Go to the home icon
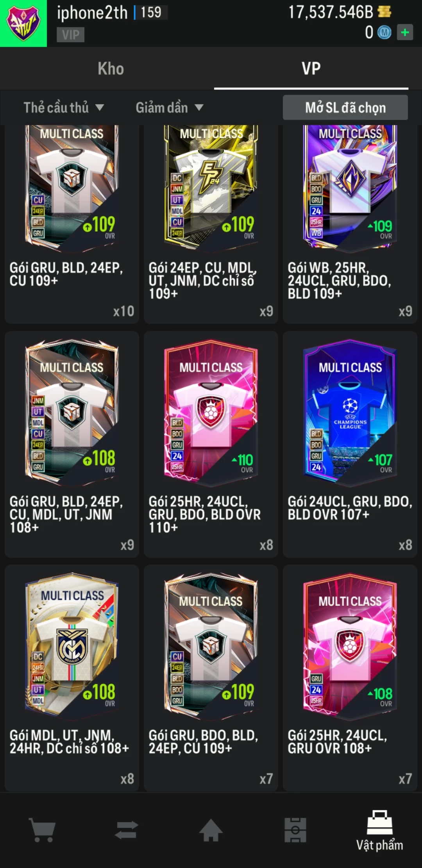 pyautogui.click(x=211, y=830)
